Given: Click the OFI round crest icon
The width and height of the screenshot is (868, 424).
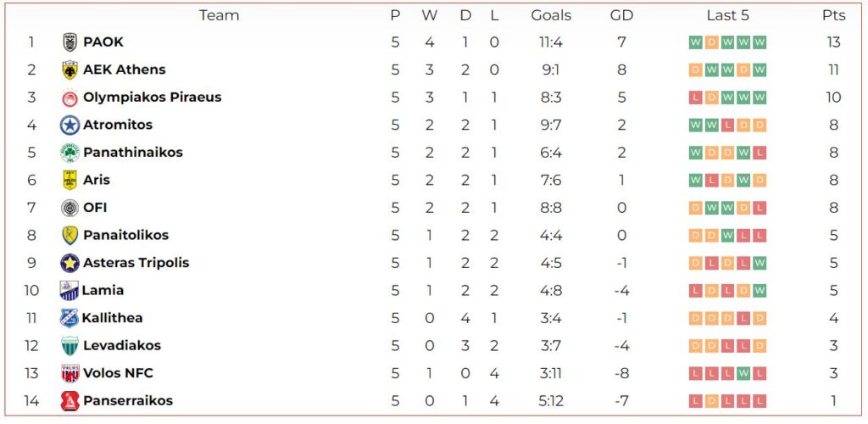Looking at the screenshot, I should click(70, 208).
